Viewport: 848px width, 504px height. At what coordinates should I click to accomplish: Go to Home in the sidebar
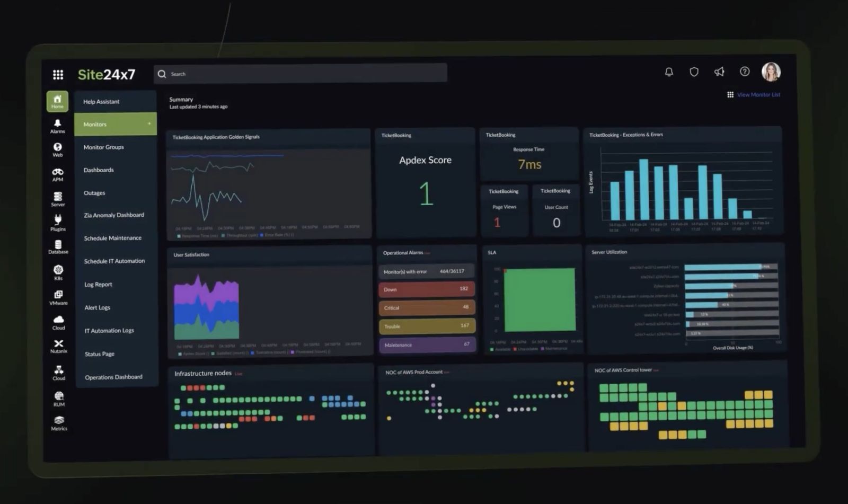(57, 101)
